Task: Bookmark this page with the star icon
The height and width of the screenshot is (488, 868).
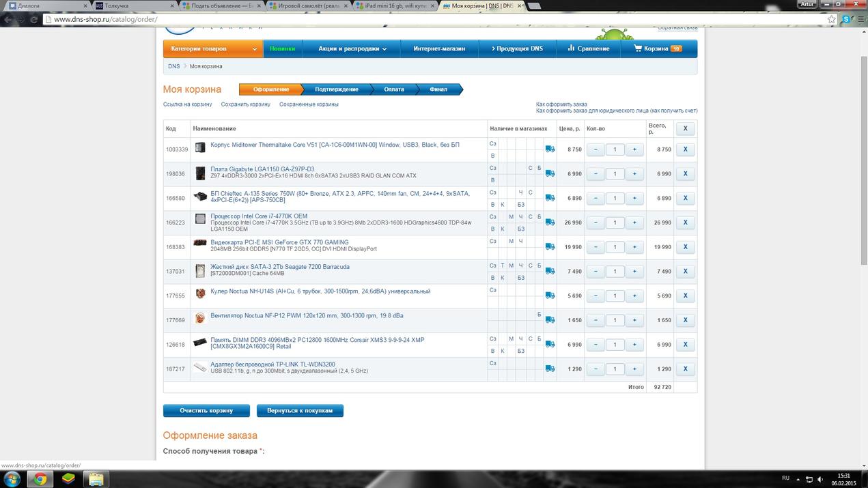Action: 831,19
